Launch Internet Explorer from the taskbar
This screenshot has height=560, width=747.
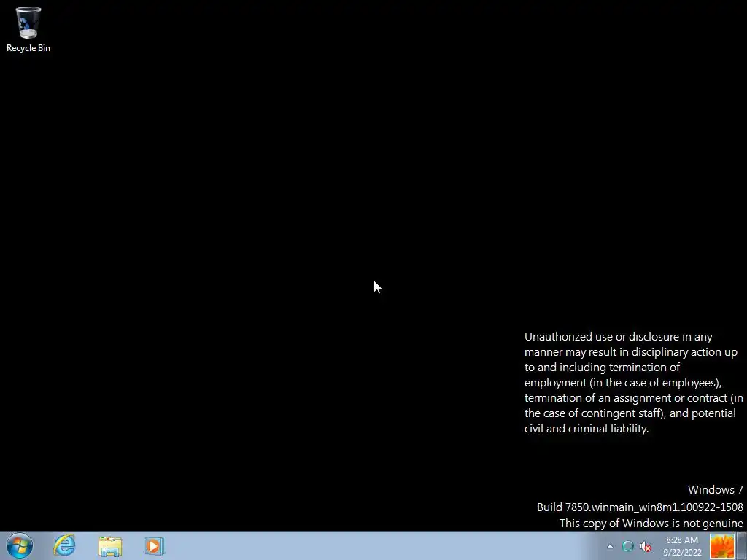[64, 545]
